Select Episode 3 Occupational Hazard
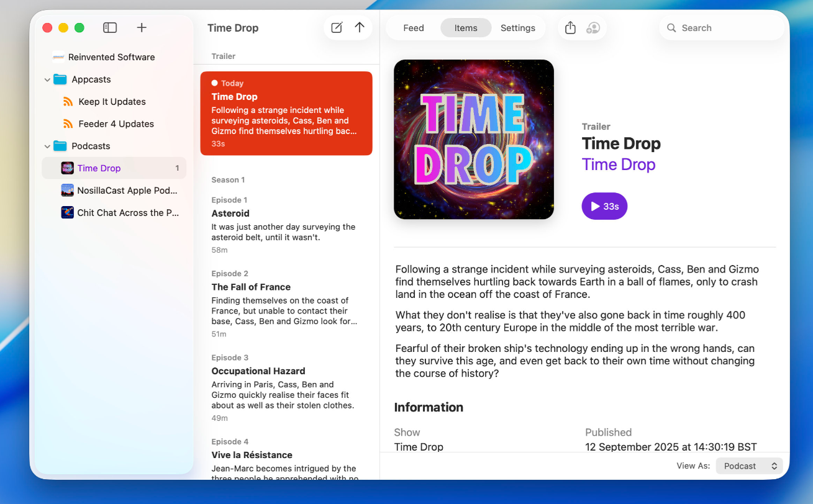Image resolution: width=813 pixels, height=504 pixels. click(x=286, y=388)
